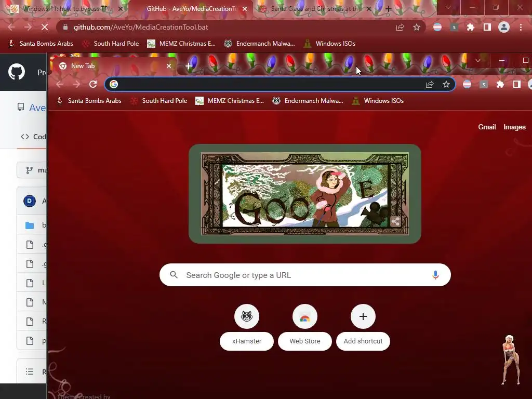Go back in front Chrome window
The height and width of the screenshot is (399, 532).
click(60, 84)
